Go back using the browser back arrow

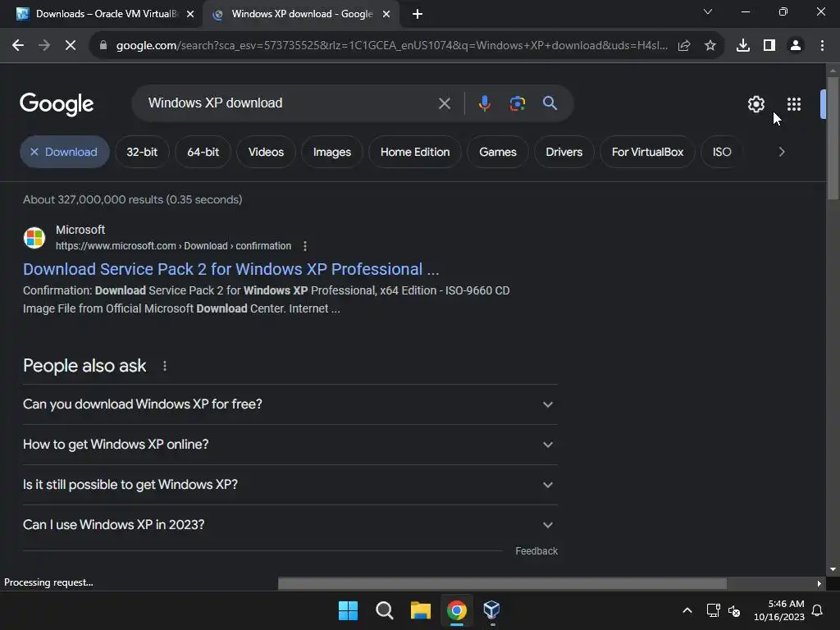point(18,46)
